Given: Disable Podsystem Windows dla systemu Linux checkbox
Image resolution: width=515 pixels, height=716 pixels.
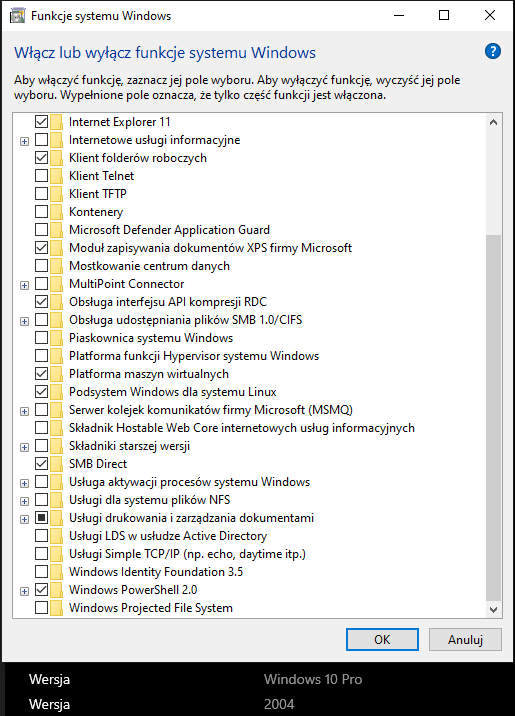Looking at the screenshot, I should [x=42, y=392].
